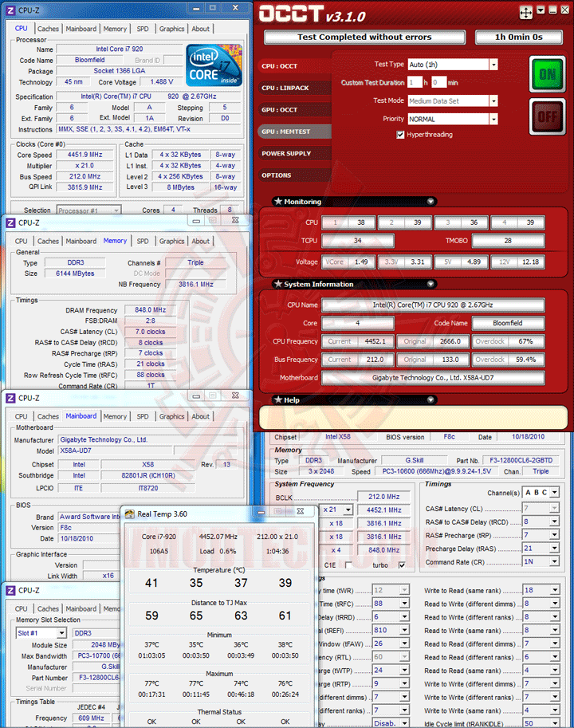Open the Command Rate (CR) 1N dropdown

[x=555, y=562]
